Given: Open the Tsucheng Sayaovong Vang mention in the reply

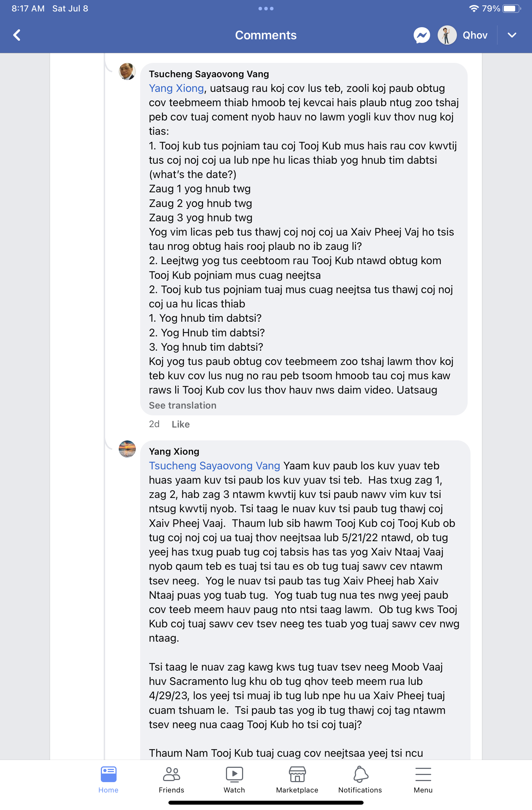Looking at the screenshot, I should coord(214,466).
